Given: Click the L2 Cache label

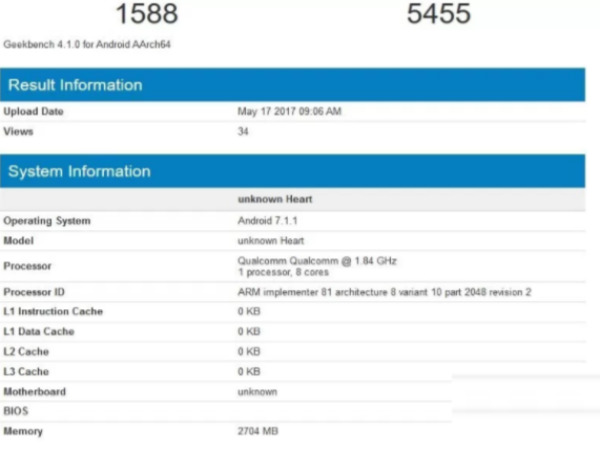Looking at the screenshot, I should (26, 352).
